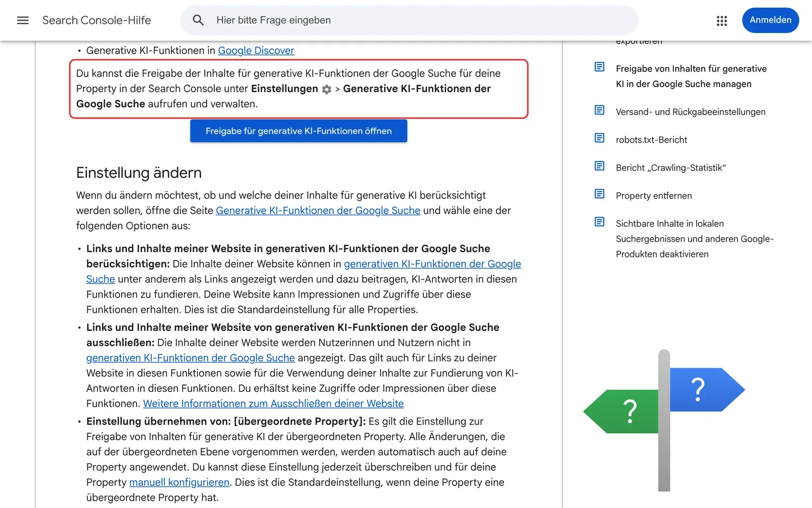Open Property entfernen article
The width and height of the screenshot is (812, 508).
(x=654, y=196)
